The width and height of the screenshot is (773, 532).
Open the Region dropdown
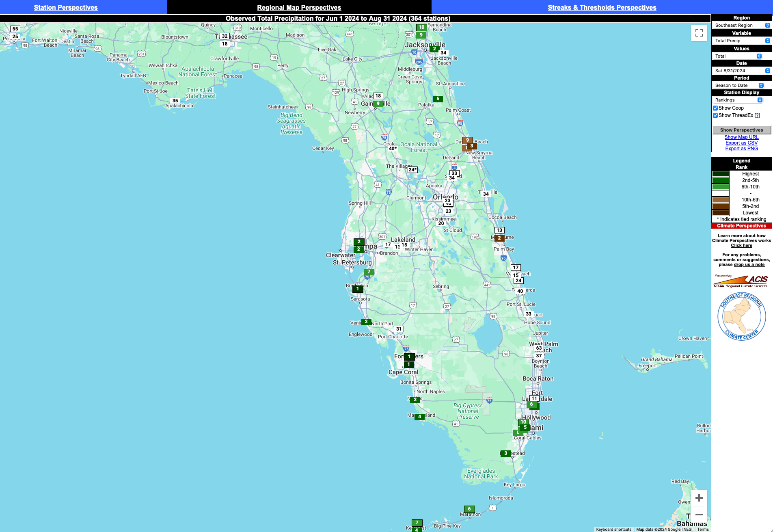(741, 25)
